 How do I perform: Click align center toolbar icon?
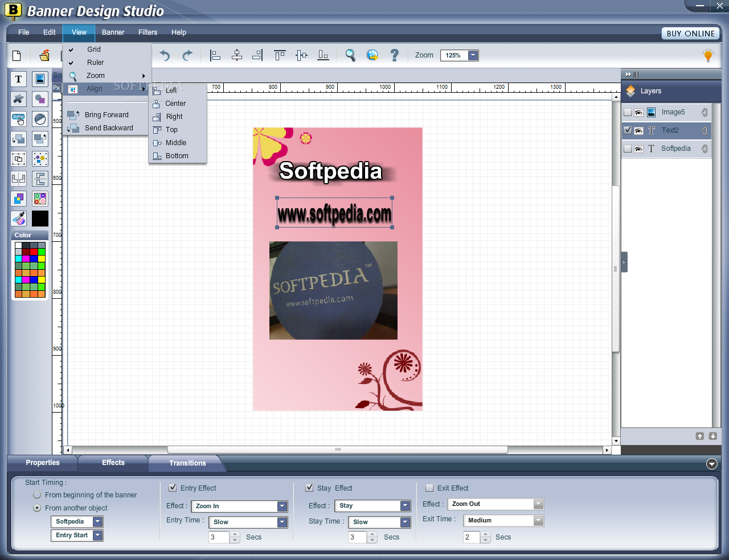[x=237, y=55]
